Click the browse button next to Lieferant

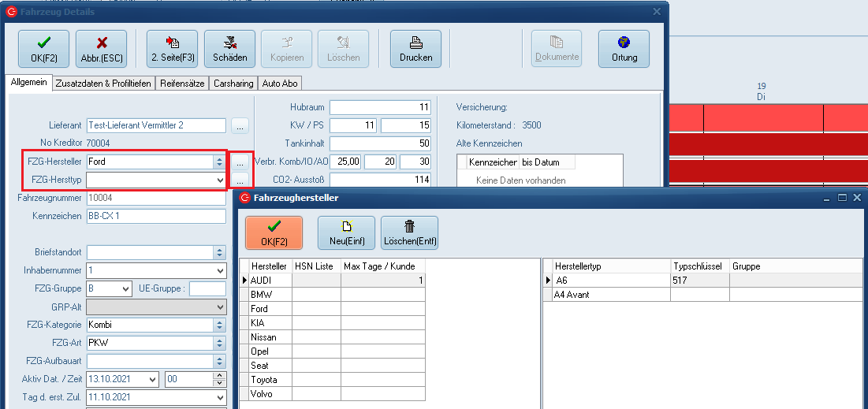click(x=240, y=125)
